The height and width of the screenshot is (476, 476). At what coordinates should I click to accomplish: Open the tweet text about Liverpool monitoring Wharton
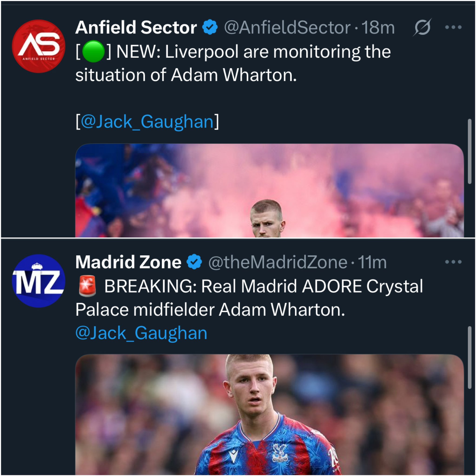pyautogui.click(x=233, y=63)
